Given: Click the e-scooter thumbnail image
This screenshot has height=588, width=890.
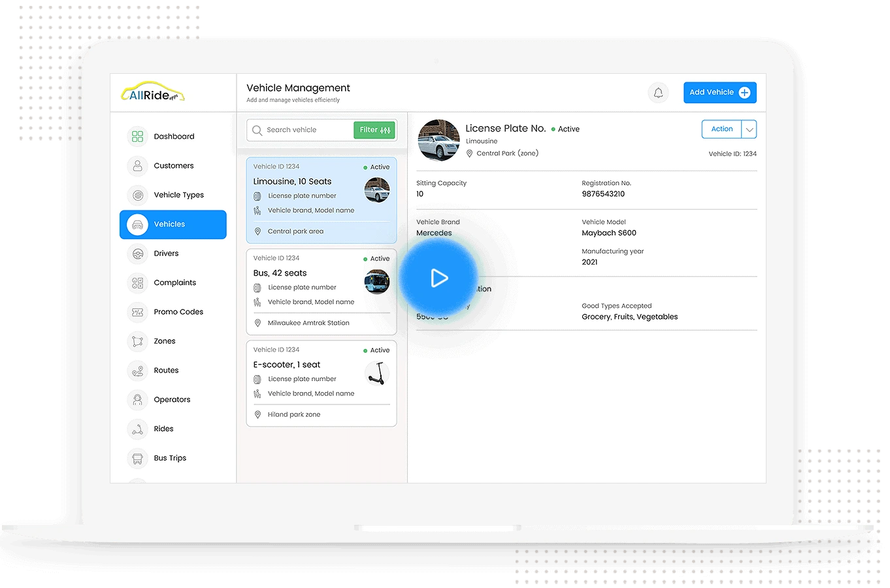Looking at the screenshot, I should click(377, 373).
